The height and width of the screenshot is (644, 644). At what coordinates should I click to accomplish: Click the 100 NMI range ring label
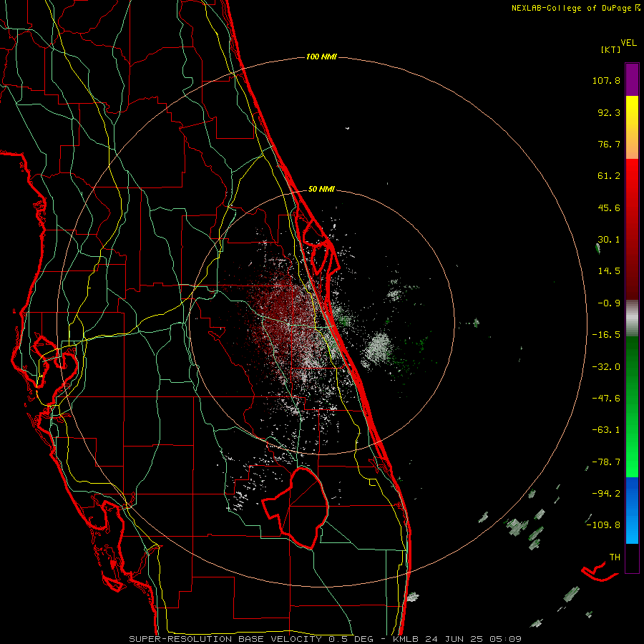click(x=321, y=57)
